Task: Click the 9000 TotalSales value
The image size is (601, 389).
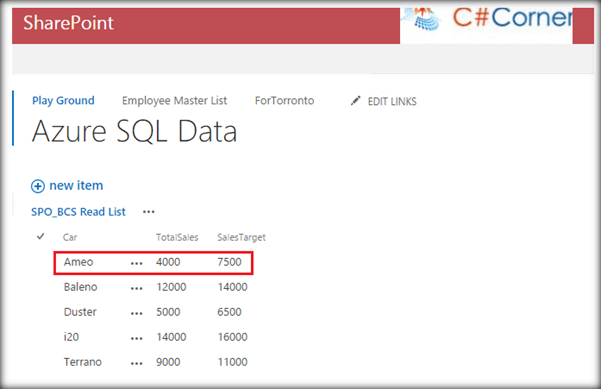Action: (168, 362)
